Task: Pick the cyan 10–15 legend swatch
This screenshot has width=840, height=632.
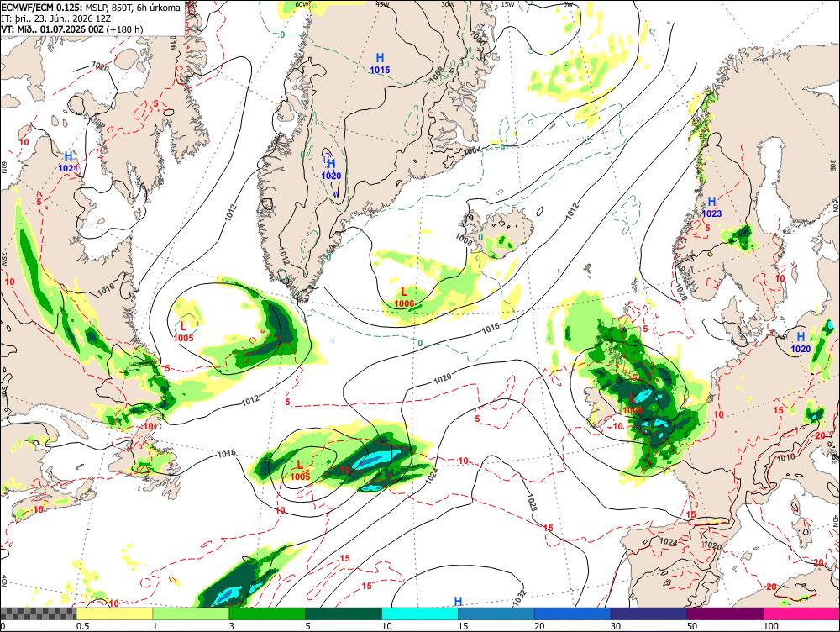Action: pyautogui.click(x=420, y=614)
